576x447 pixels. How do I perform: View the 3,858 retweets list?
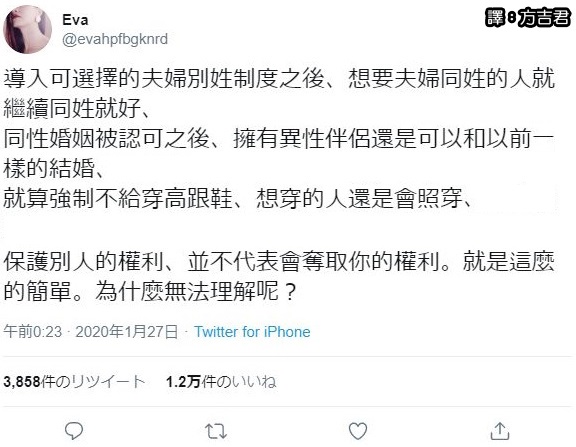[74, 382]
